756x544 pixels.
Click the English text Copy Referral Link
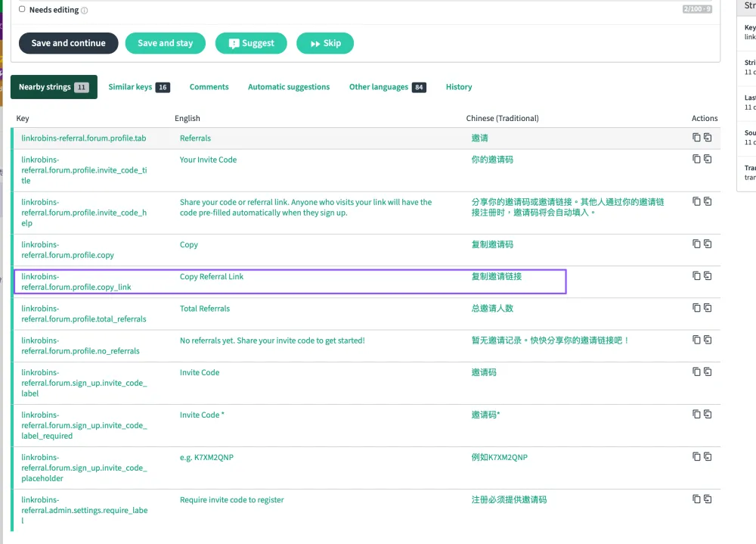[x=212, y=277]
